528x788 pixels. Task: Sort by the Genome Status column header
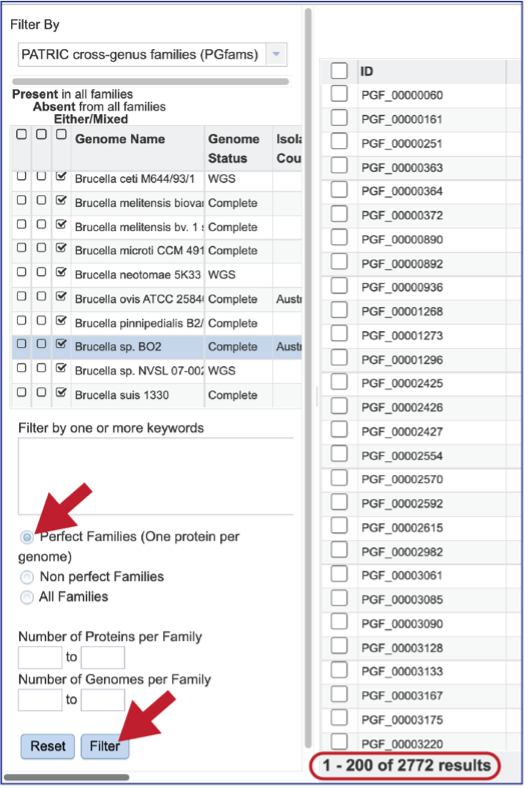pos(234,149)
